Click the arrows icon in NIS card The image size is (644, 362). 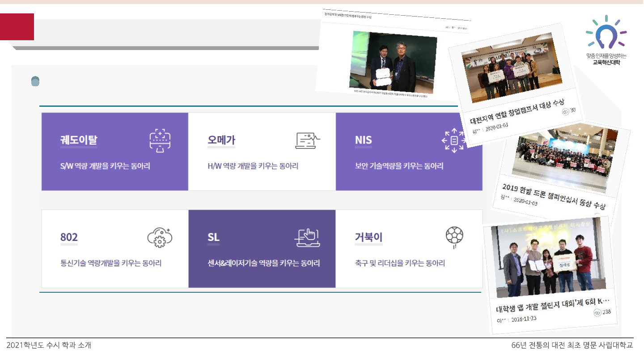tap(453, 140)
